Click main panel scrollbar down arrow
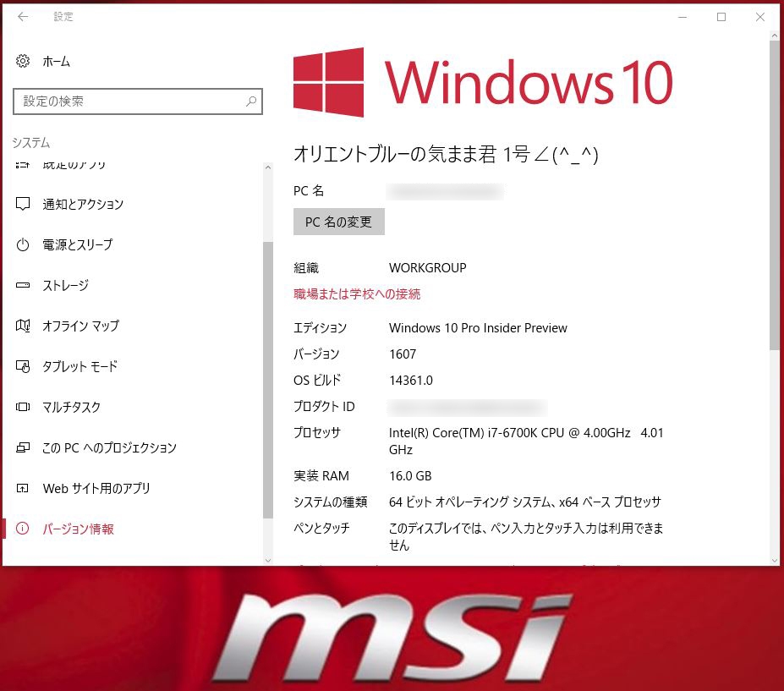The height and width of the screenshot is (691, 784). point(775,561)
